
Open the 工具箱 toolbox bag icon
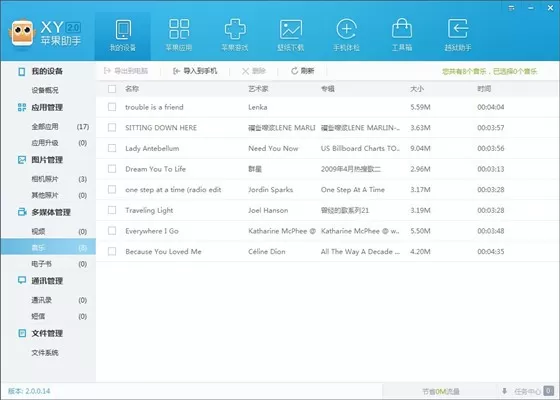point(402,29)
